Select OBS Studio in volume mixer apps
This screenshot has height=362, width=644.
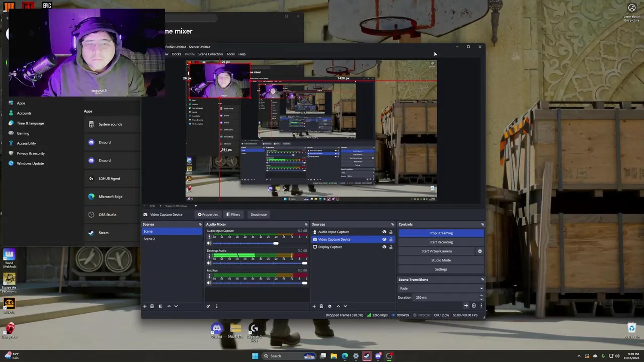point(112,215)
